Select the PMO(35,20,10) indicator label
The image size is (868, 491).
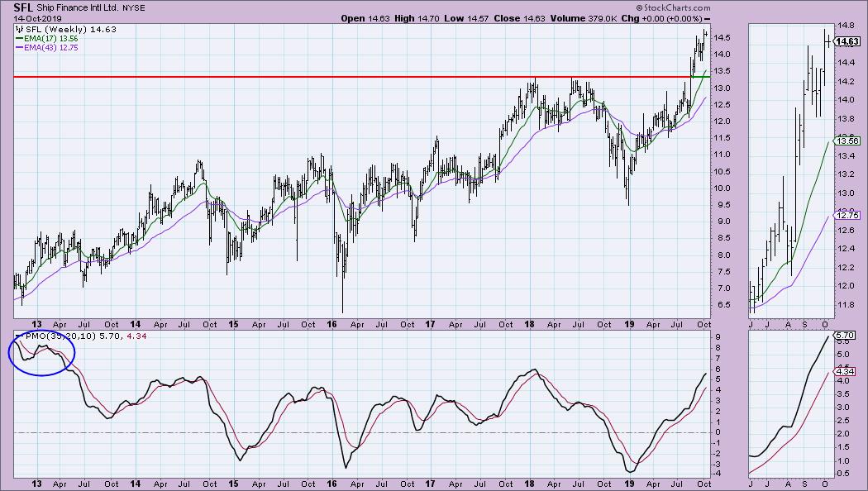pyautogui.click(x=61, y=336)
